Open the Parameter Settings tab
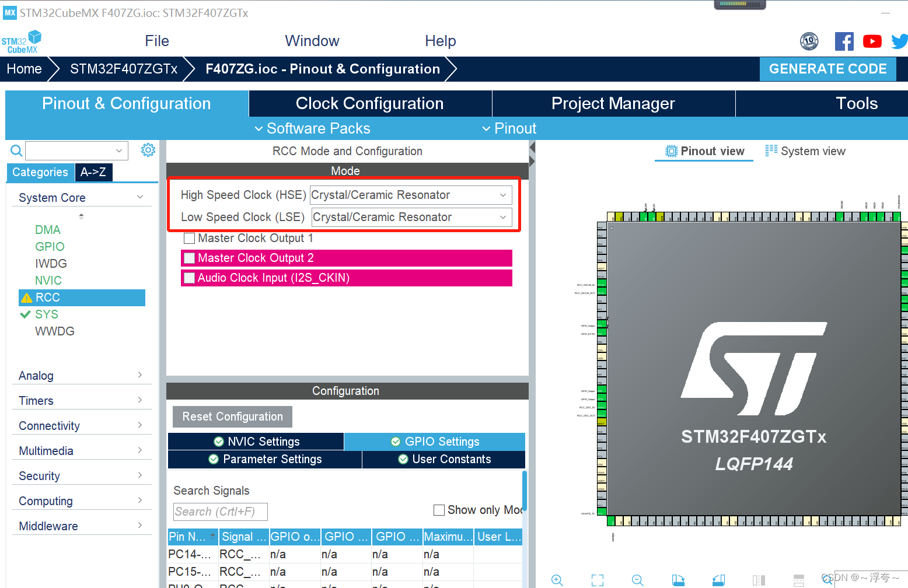Image resolution: width=908 pixels, height=588 pixels. (x=265, y=459)
